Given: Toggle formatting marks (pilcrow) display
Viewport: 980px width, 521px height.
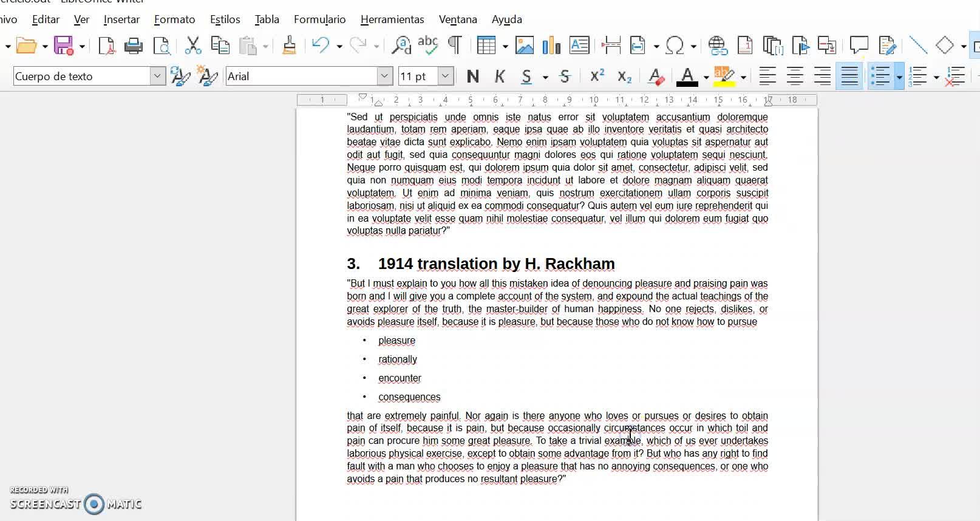Looking at the screenshot, I should 454,46.
